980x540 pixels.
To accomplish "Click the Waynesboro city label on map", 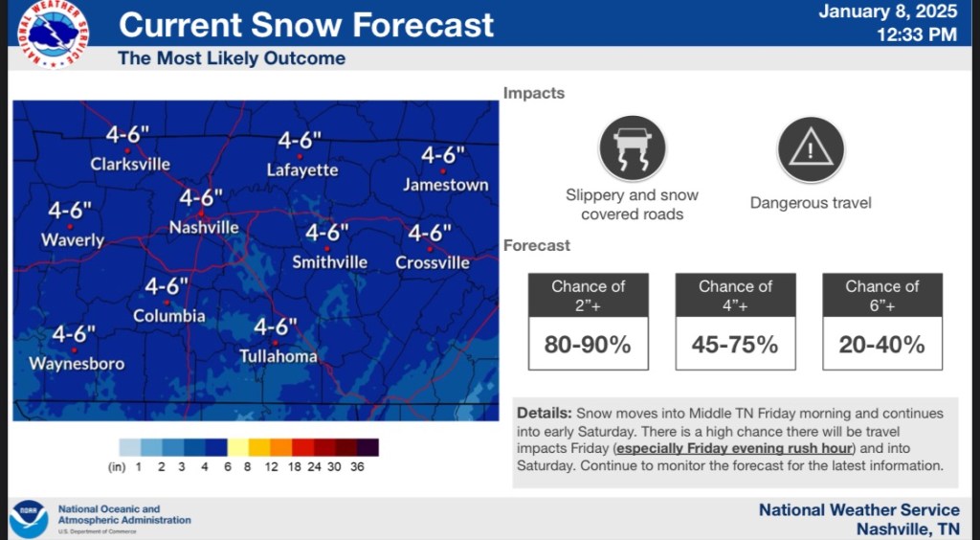I will [77, 364].
